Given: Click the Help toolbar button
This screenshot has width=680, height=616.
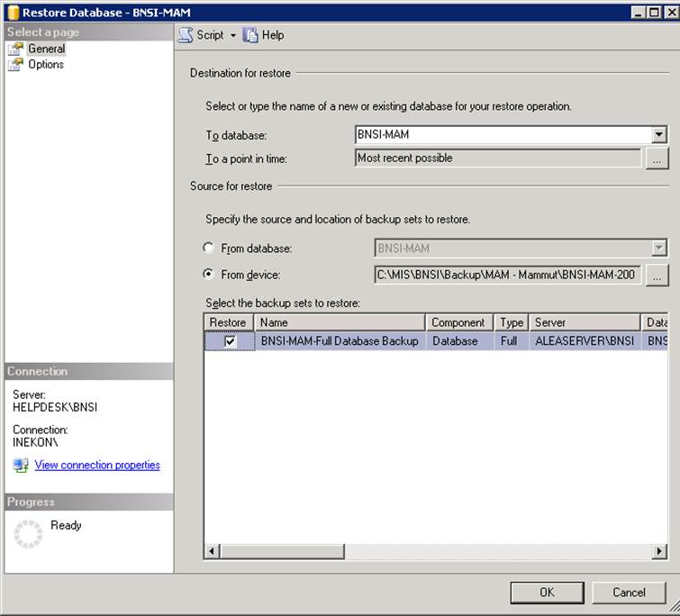Looking at the screenshot, I should click(x=264, y=35).
